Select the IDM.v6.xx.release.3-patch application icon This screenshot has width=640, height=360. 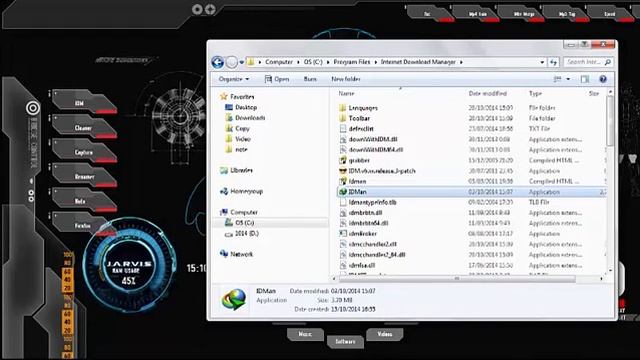[x=343, y=171]
